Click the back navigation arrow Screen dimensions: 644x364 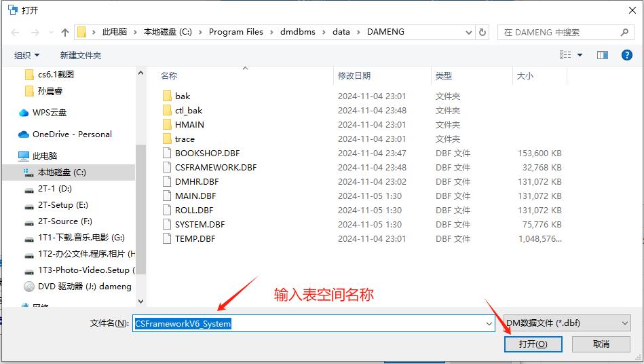pos(16,32)
